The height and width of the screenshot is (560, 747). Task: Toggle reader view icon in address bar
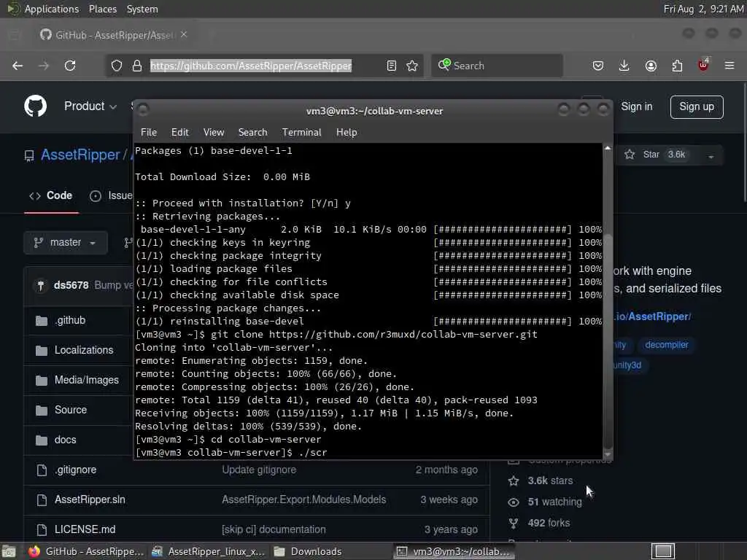[392, 66]
